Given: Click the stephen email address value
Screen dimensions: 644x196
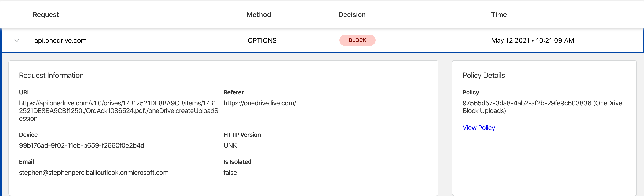Looking at the screenshot, I should 94,173.
